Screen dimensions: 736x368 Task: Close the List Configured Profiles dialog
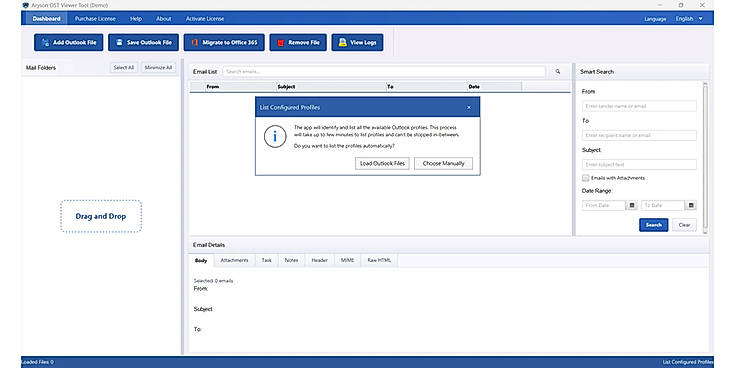click(x=468, y=107)
